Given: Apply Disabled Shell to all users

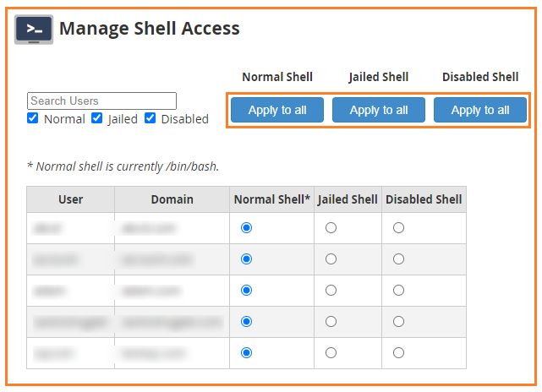Looking at the screenshot, I should coord(480,110).
